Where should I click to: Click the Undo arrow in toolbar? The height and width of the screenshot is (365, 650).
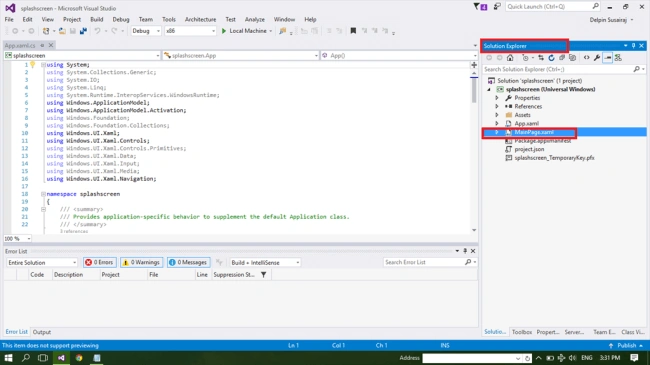click(x=97, y=31)
